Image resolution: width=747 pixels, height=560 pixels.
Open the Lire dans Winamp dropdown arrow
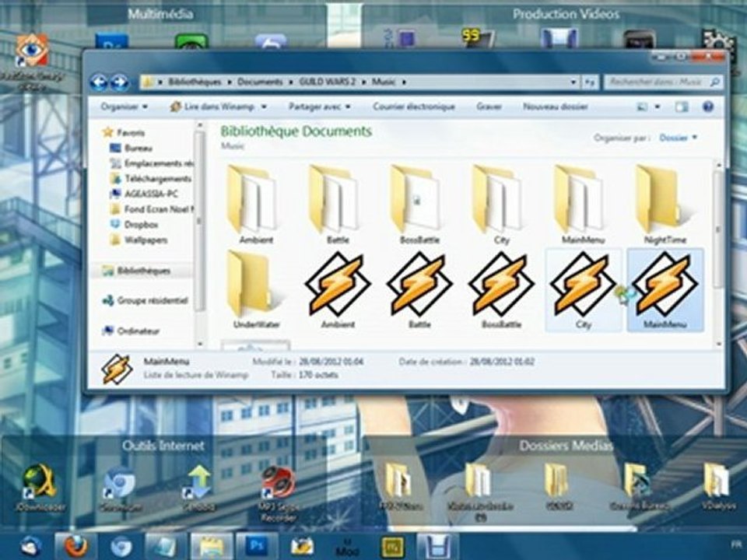(264, 107)
